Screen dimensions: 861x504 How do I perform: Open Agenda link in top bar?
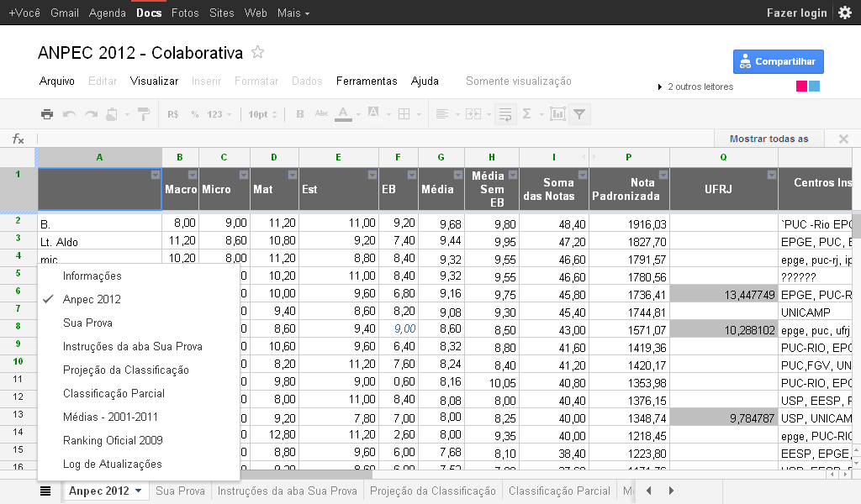click(x=107, y=13)
